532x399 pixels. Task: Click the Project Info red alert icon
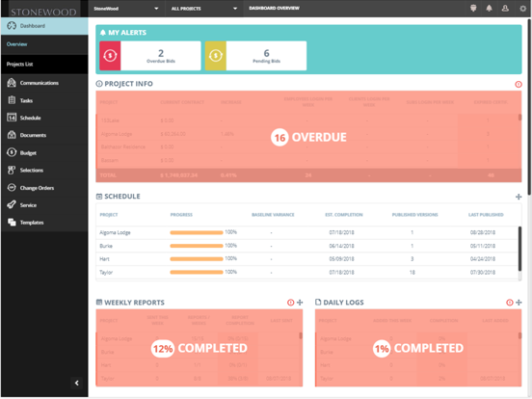point(519,84)
